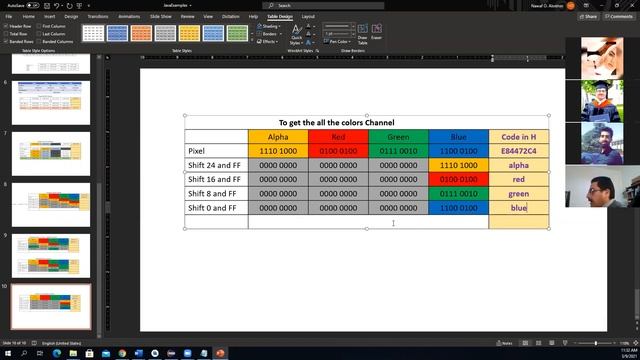Select slide 9 thumbnail
The width and height of the screenshot is (640, 360).
tap(51, 256)
